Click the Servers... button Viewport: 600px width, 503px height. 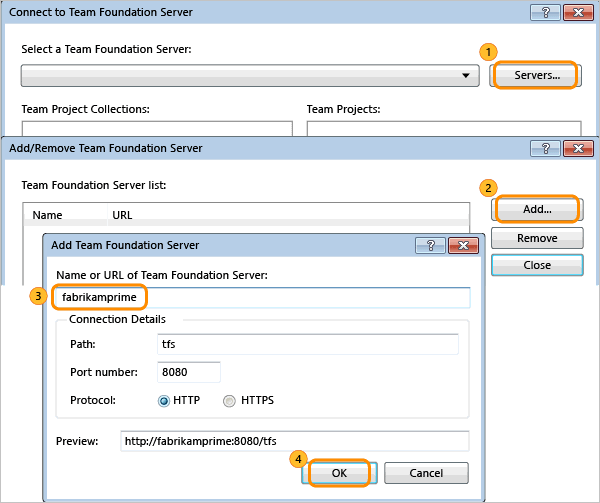click(x=536, y=75)
